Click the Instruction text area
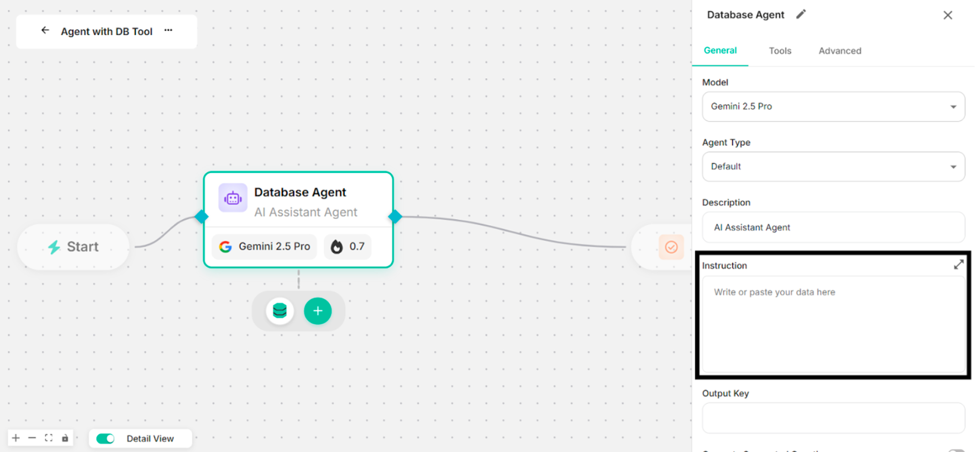This screenshot has width=980, height=452. pos(833,324)
